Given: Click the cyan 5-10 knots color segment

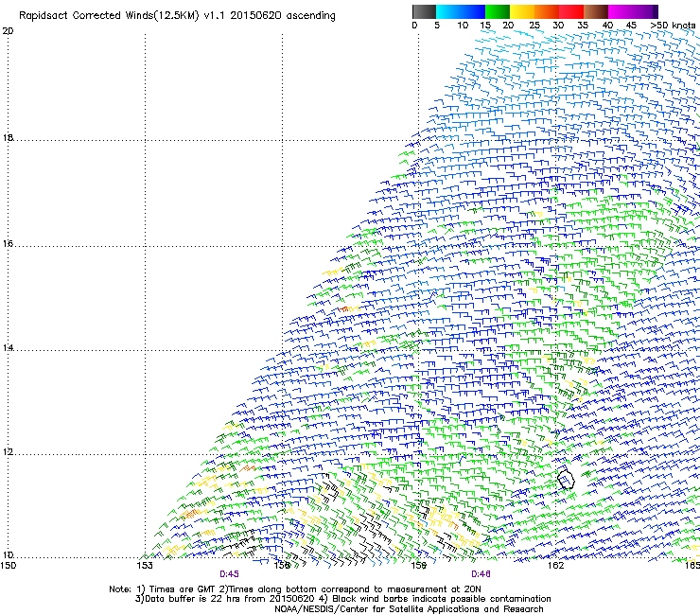Looking at the screenshot, I should pos(448,11).
